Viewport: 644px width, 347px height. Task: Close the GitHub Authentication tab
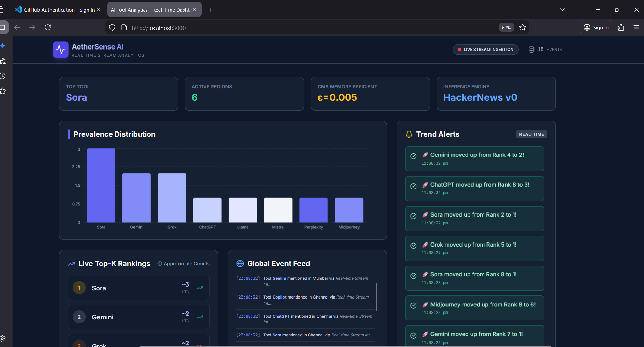tap(99, 10)
